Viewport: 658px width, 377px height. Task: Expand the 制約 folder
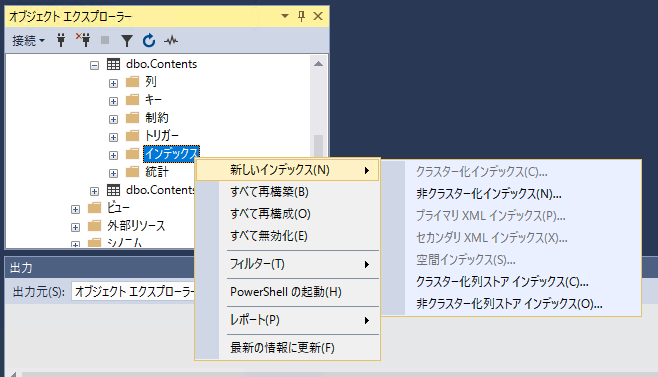(113, 119)
